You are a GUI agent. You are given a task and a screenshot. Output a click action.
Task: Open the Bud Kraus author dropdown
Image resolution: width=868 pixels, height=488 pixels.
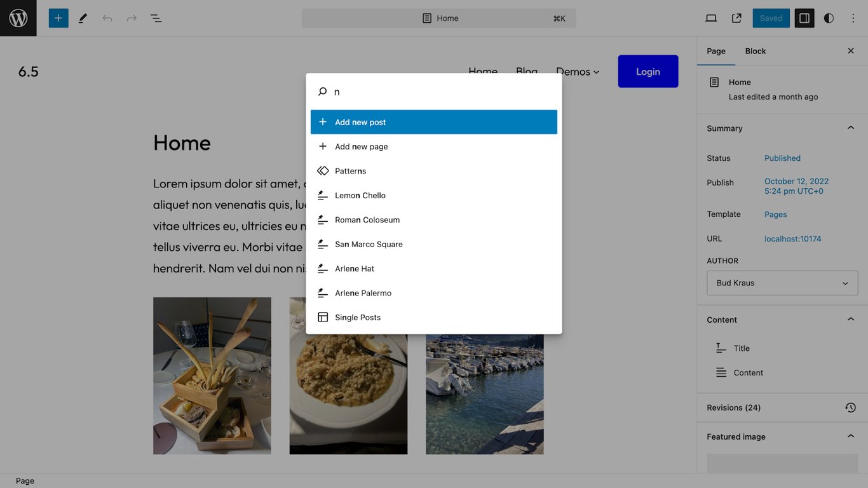point(782,283)
